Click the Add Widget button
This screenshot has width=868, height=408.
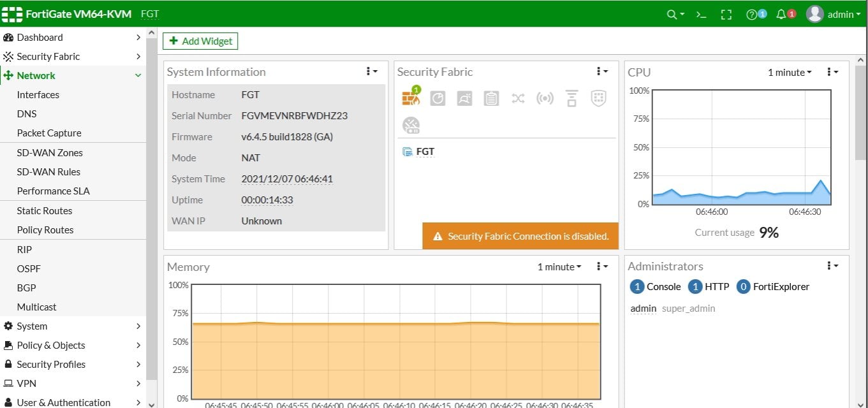click(200, 41)
